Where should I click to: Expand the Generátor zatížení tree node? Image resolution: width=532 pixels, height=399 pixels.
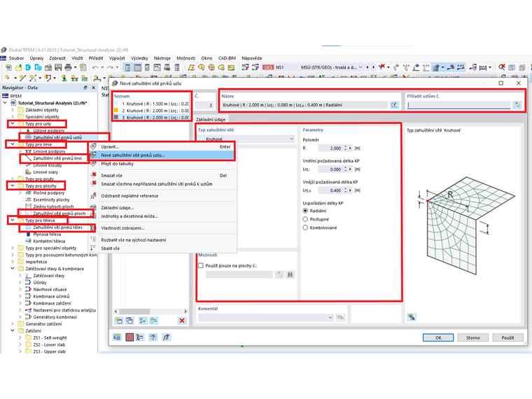pos(13,324)
